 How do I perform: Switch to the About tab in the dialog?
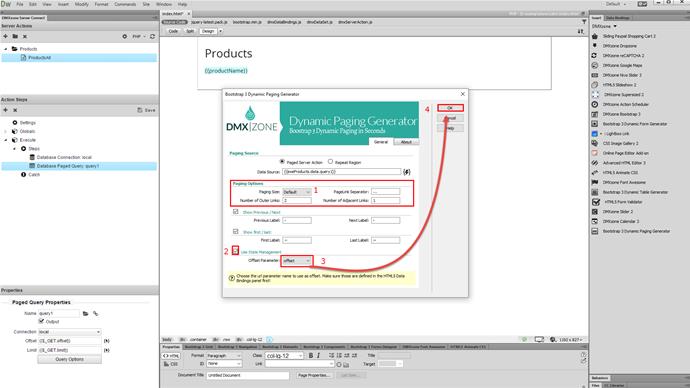click(x=406, y=142)
